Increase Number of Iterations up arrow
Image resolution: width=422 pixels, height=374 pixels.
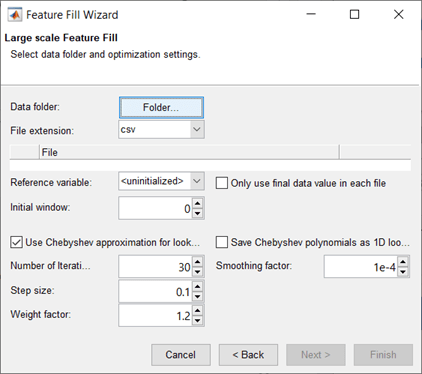point(198,262)
